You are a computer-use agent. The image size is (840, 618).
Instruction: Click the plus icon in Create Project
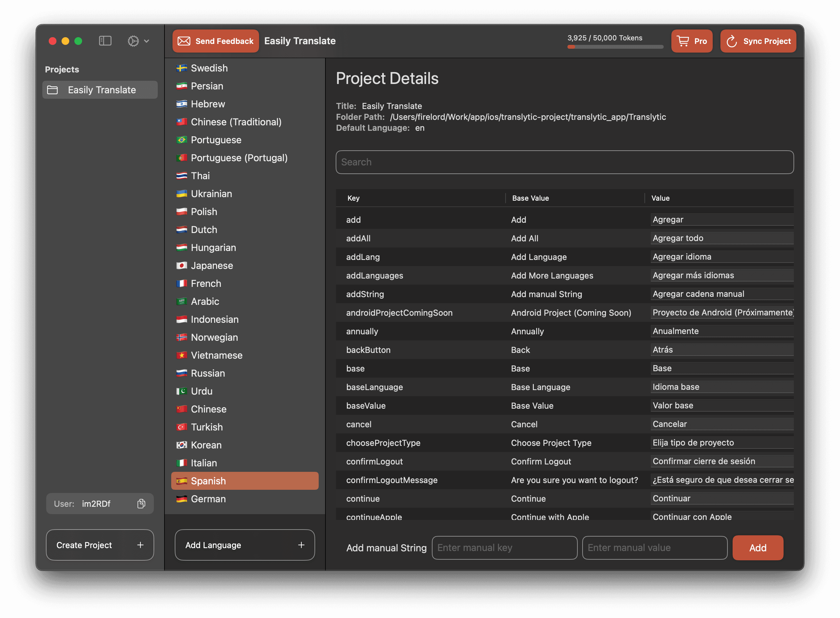(x=140, y=545)
